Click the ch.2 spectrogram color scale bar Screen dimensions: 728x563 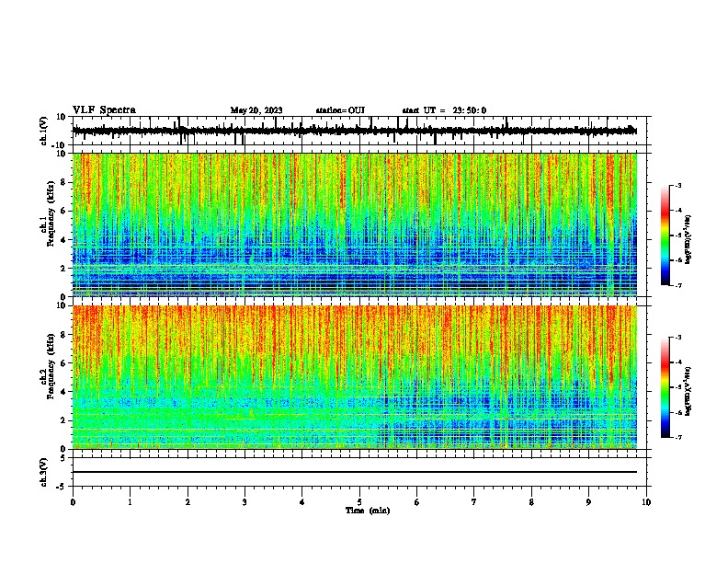point(665,387)
